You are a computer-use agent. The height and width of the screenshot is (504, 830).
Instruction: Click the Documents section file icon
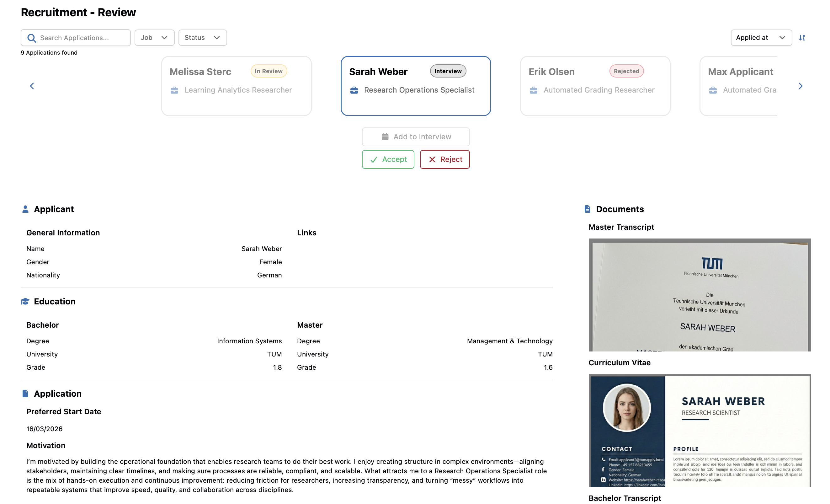(588, 209)
